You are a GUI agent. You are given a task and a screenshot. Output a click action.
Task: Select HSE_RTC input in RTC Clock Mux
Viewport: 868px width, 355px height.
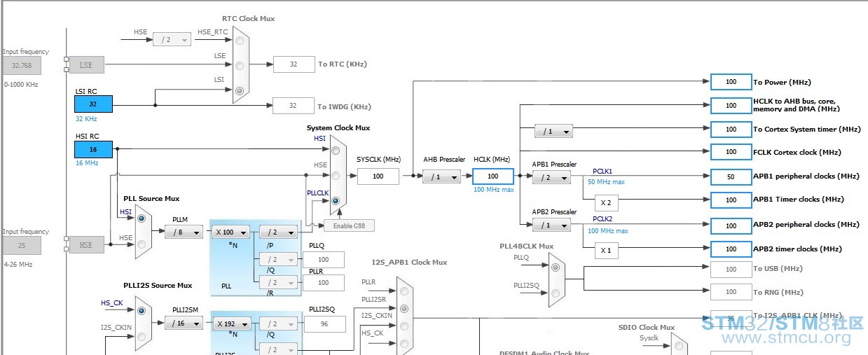[x=240, y=41]
